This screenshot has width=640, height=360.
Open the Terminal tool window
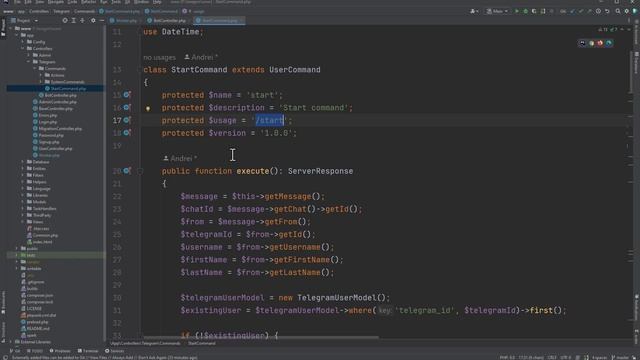click(x=88, y=351)
